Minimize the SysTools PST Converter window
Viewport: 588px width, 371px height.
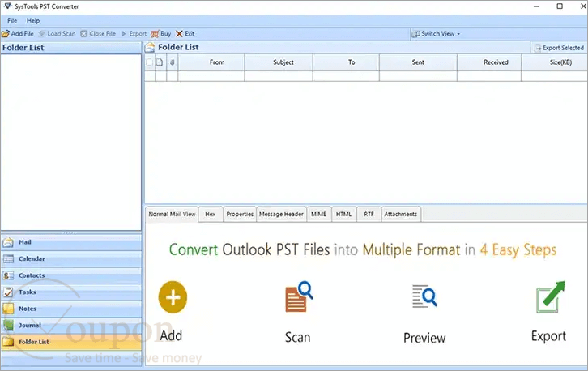click(x=537, y=6)
